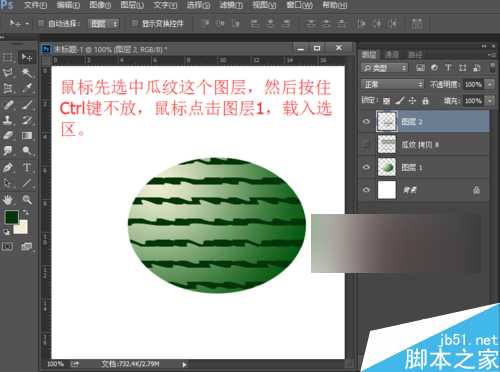Set the foreground dark green color

coord(11,217)
